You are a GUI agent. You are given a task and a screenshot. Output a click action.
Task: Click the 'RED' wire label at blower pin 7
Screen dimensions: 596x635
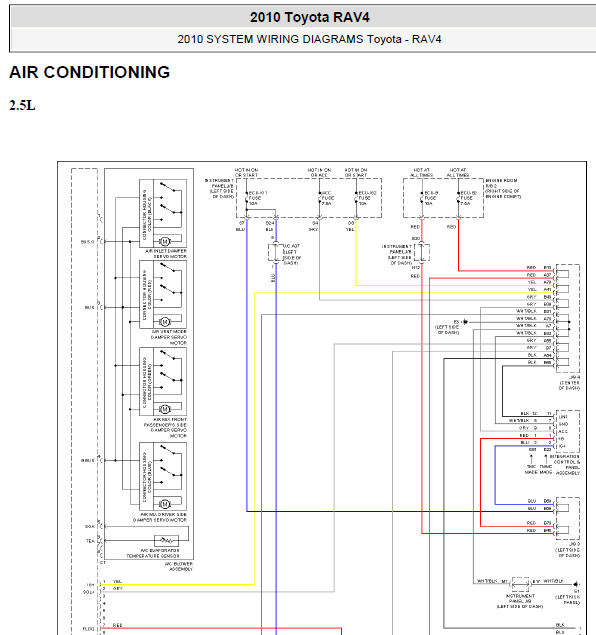pyautogui.click(x=117, y=625)
